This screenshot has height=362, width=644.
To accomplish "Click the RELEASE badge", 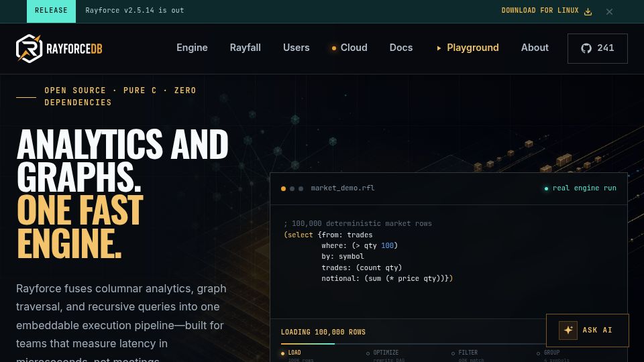I will pyautogui.click(x=52, y=11).
